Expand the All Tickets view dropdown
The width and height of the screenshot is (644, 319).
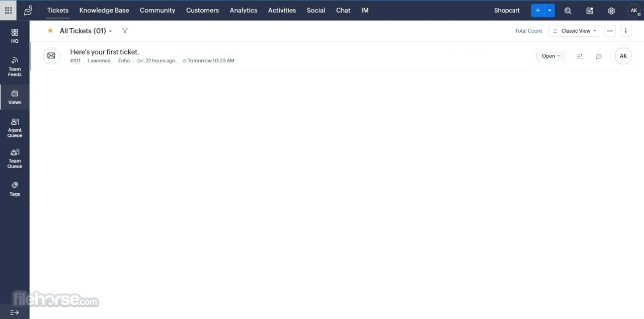[110, 31]
